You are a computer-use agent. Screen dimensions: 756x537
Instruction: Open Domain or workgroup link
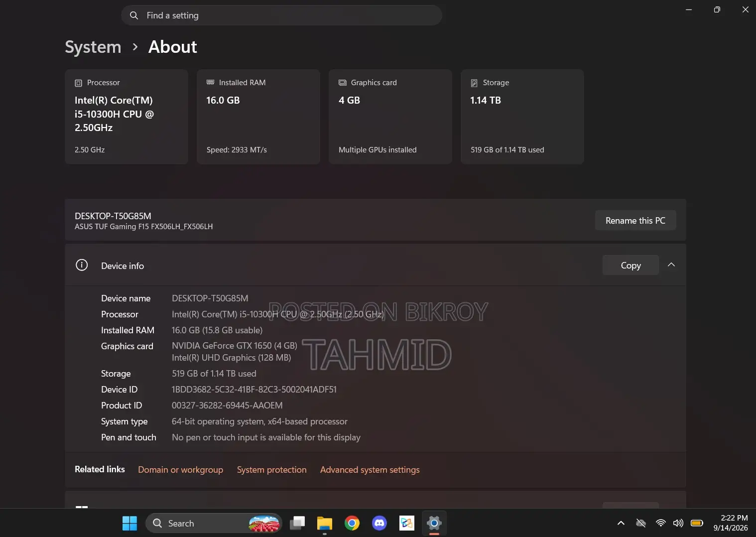coord(180,470)
